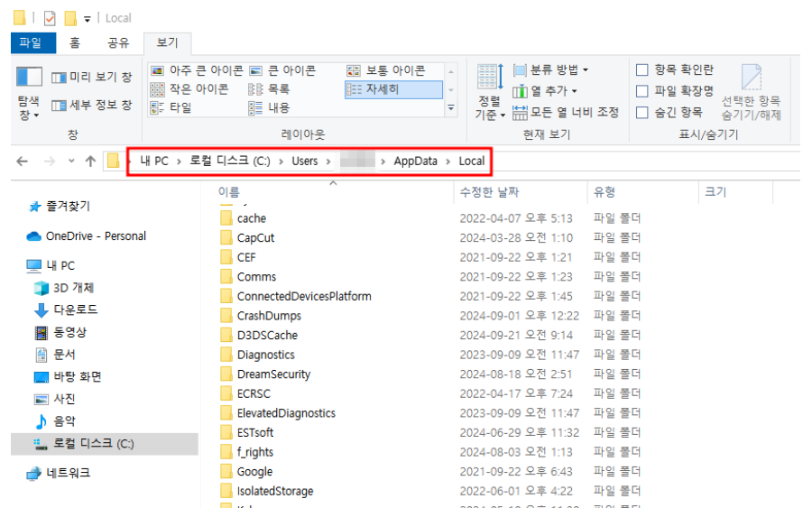Check the 숨긴 항목 option

pyautogui.click(x=642, y=113)
